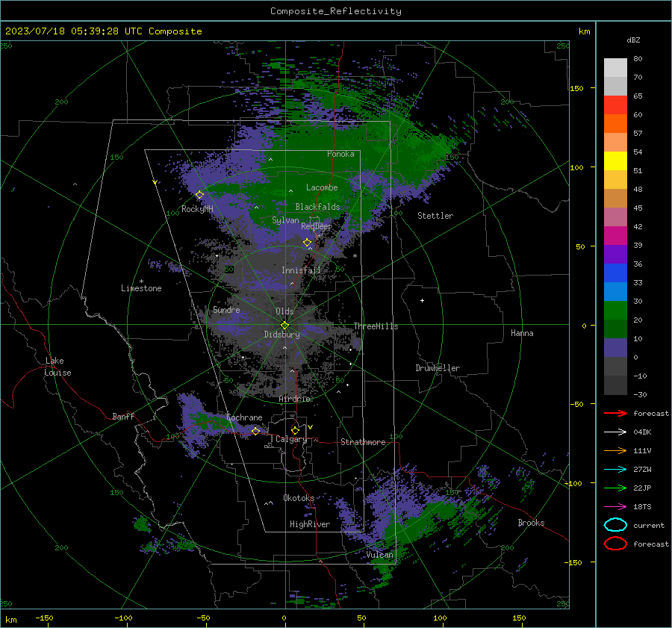Click yellow diamond marker above Calgary
The height and width of the screenshot is (628, 672).
coord(295,430)
